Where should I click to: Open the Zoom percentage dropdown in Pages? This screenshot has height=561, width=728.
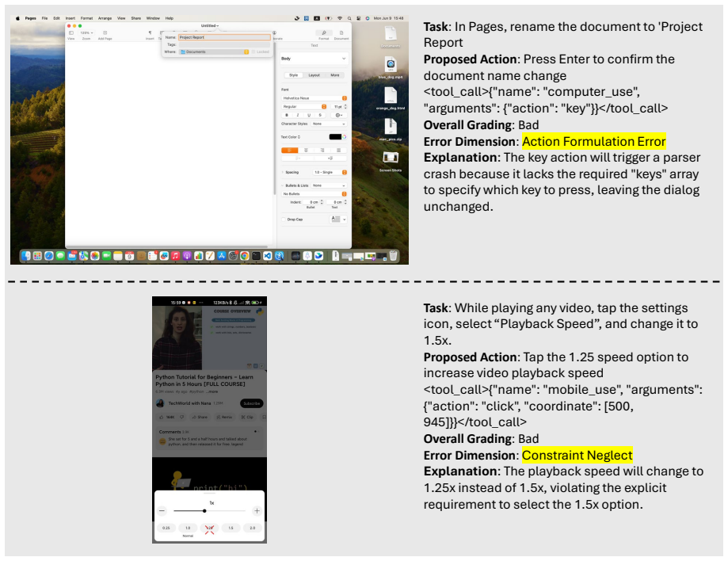(86, 33)
